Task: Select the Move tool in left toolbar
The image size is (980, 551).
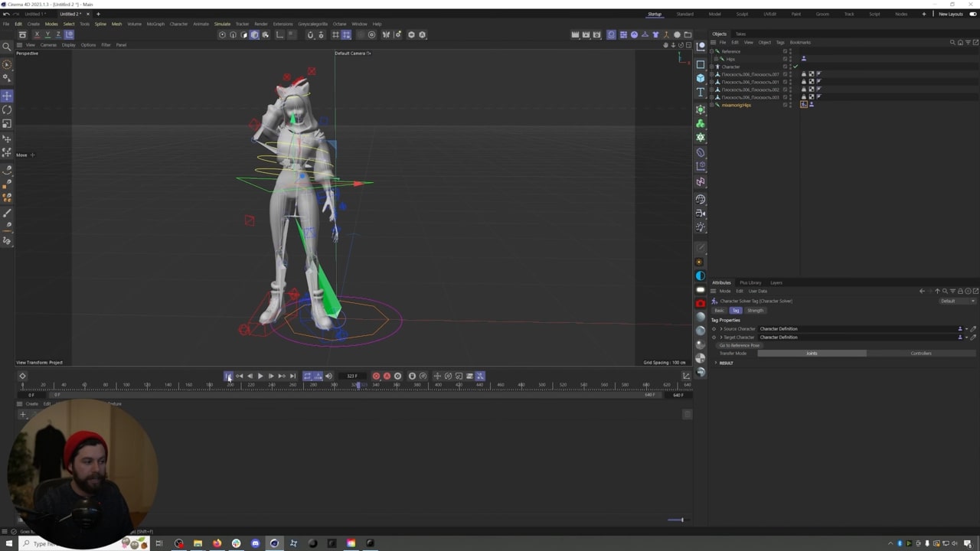Action: click(x=7, y=96)
